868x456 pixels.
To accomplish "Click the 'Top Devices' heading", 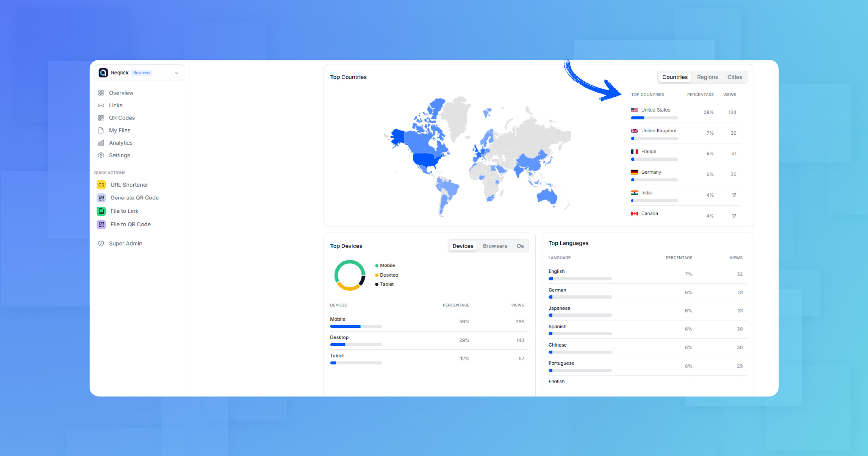I will pos(346,246).
